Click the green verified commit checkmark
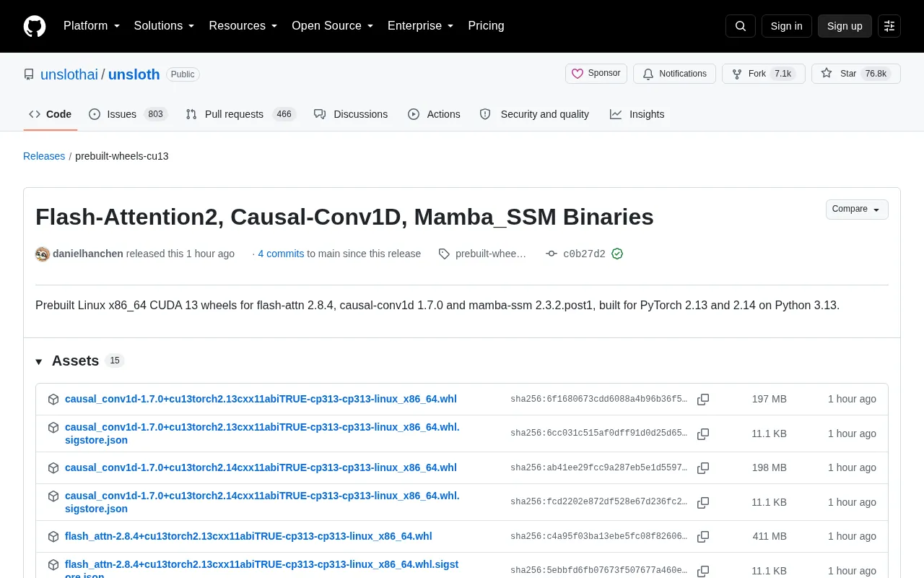The height and width of the screenshot is (578, 924). click(x=617, y=254)
